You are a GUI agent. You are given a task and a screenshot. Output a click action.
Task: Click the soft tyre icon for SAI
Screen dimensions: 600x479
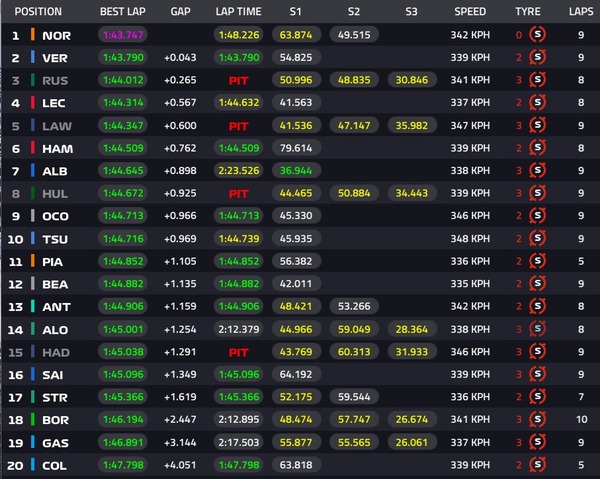point(537,375)
